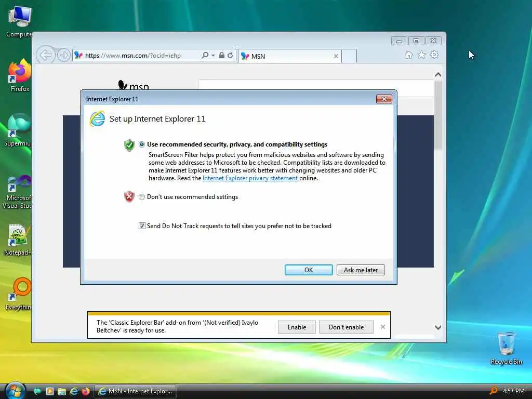
Task: Click the Windows Start orb
Action: tap(15, 391)
